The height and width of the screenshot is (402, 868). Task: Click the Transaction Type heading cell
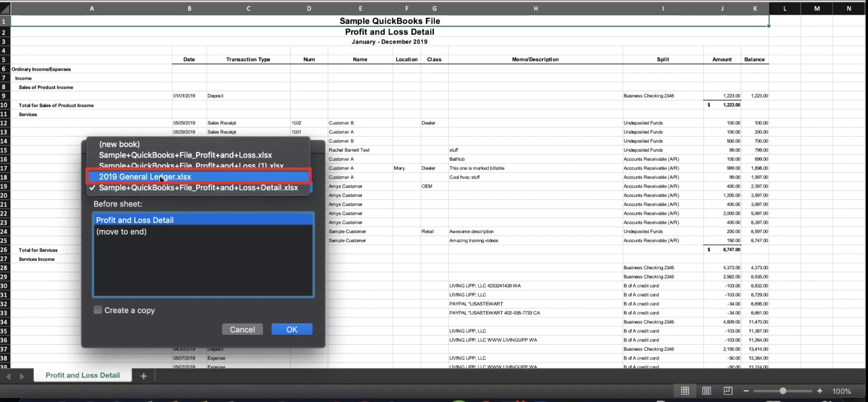coord(248,59)
